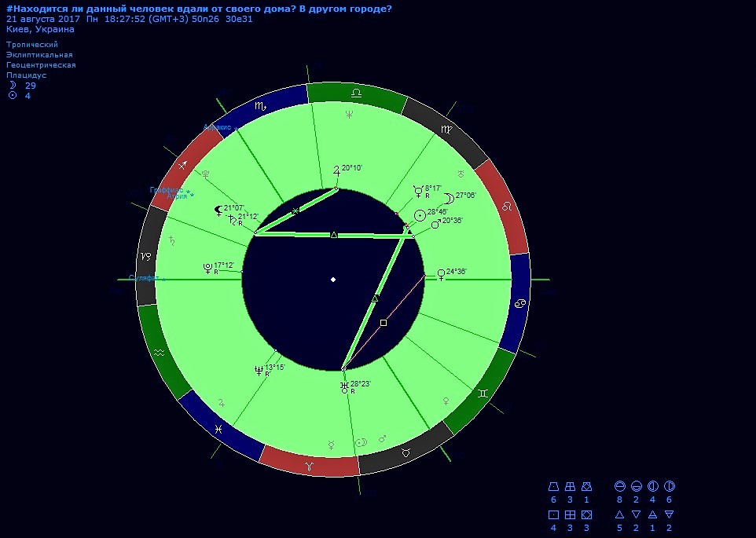Select the square icon containing diamond

tap(586, 514)
